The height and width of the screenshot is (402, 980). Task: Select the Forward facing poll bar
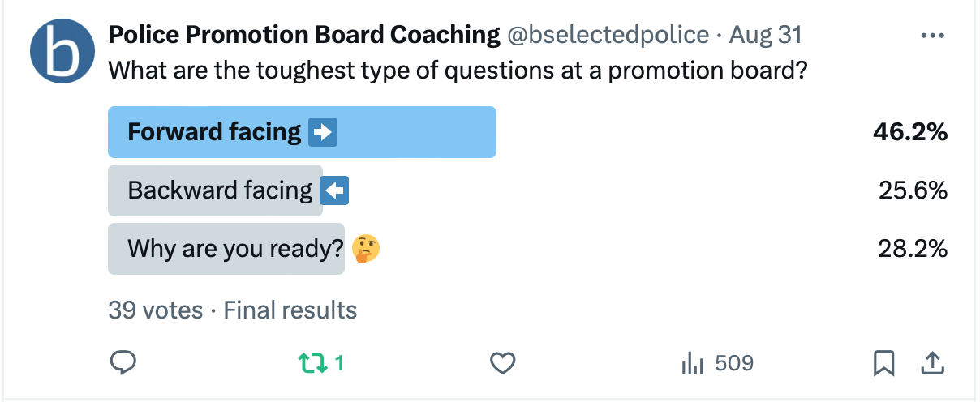pos(302,132)
